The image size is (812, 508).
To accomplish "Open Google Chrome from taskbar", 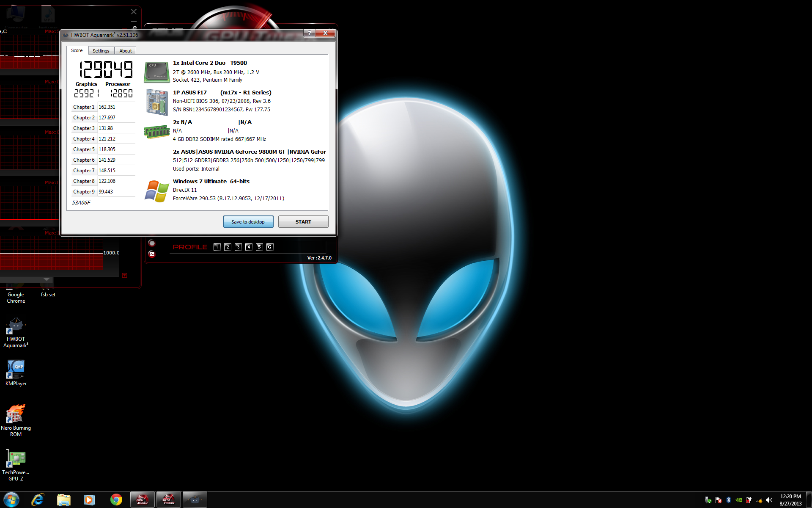I will [x=116, y=500].
